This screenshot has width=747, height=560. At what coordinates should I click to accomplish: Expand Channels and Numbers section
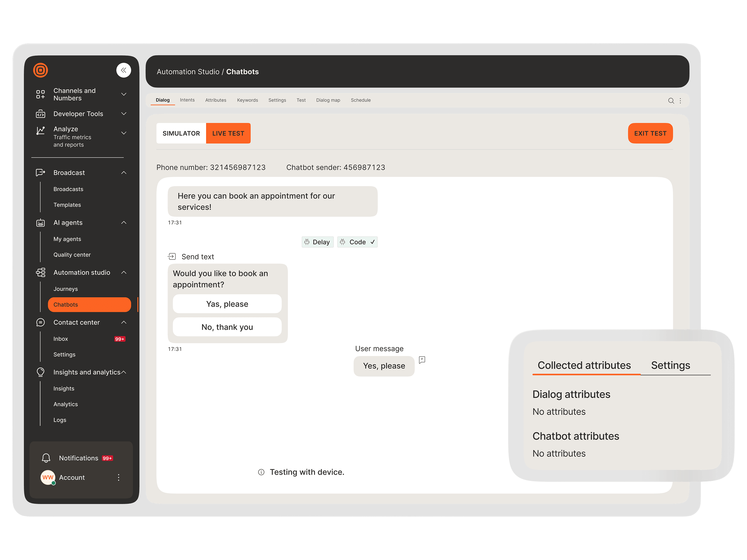coord(124,94)
